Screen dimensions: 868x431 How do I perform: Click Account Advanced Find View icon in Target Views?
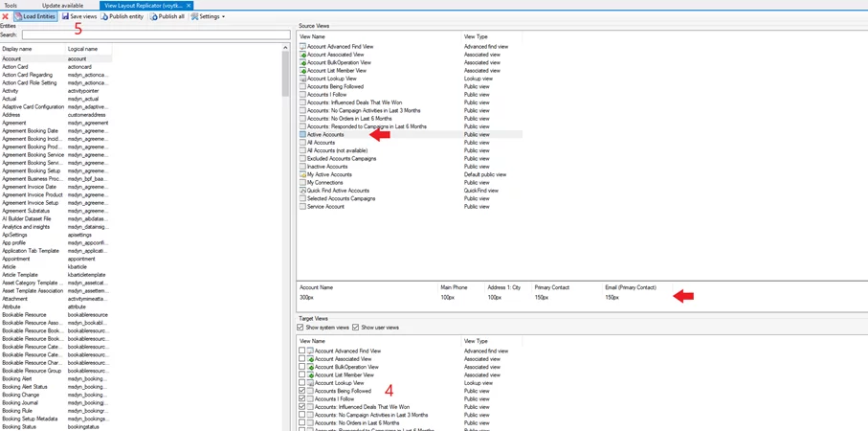point(310,351)
